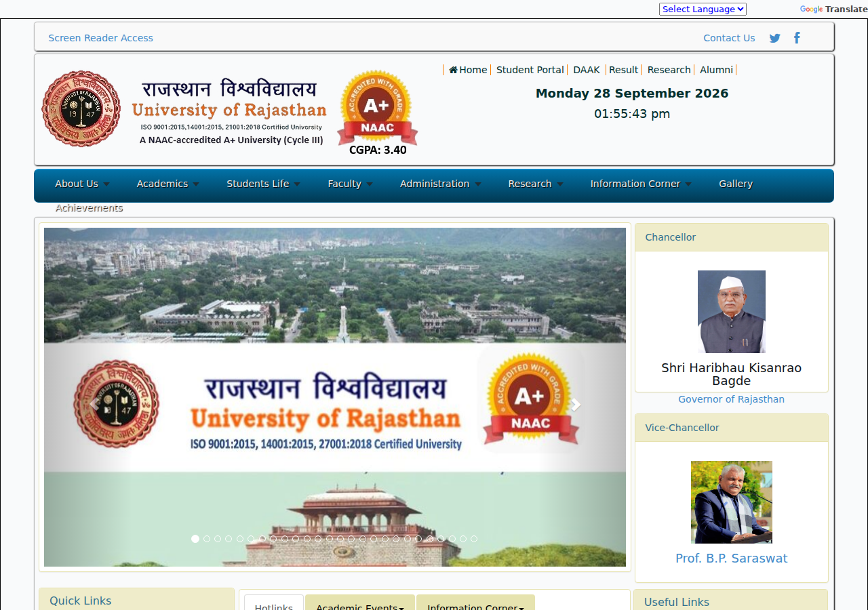Viewport: 868px width, 610px height.
Task: Expand the Research navigation menu
Action: coord(535,184)
